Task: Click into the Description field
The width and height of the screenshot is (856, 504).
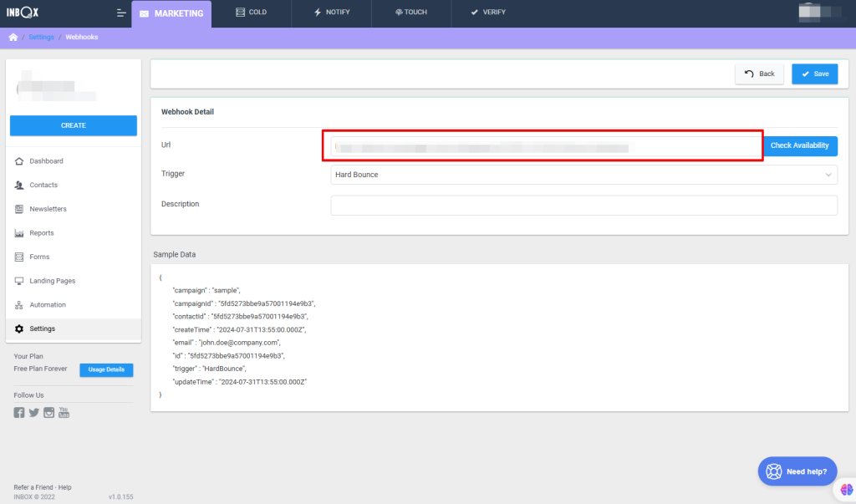Action: pos(583,205)
